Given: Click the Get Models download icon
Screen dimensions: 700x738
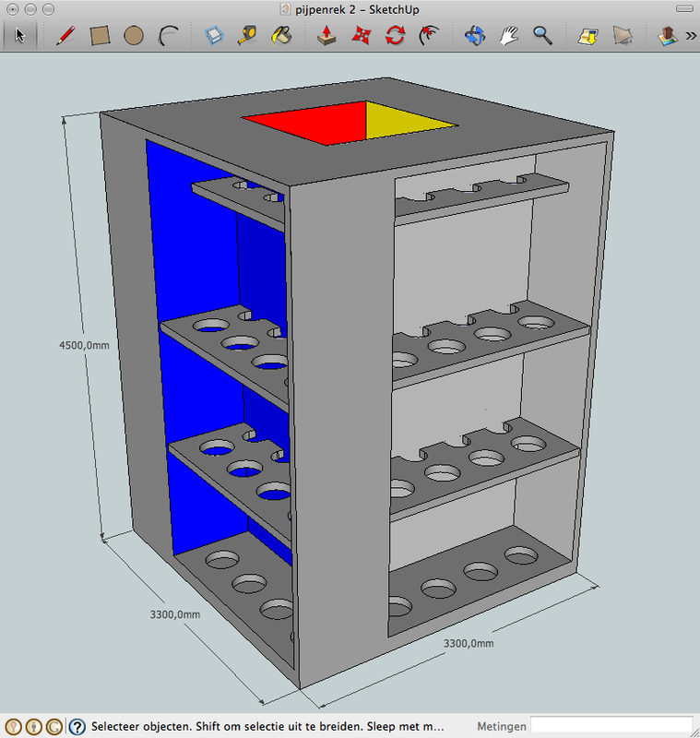Looking at the screenshot, I should coord(587,36).
